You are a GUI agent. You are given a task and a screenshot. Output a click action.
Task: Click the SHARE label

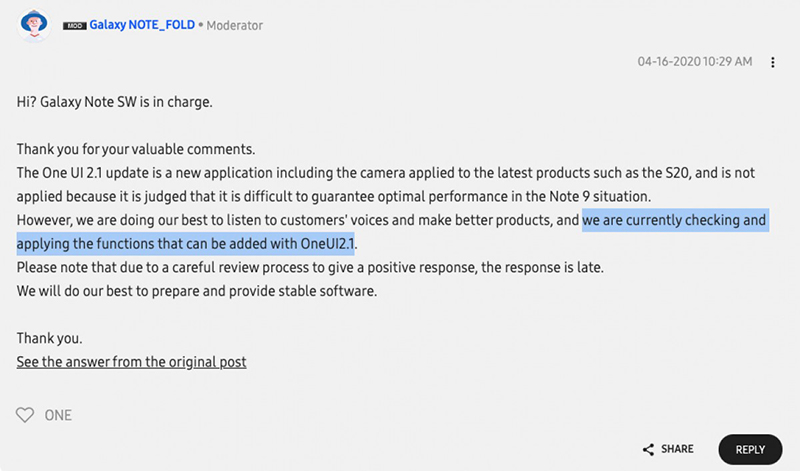(x=677, y=450)
